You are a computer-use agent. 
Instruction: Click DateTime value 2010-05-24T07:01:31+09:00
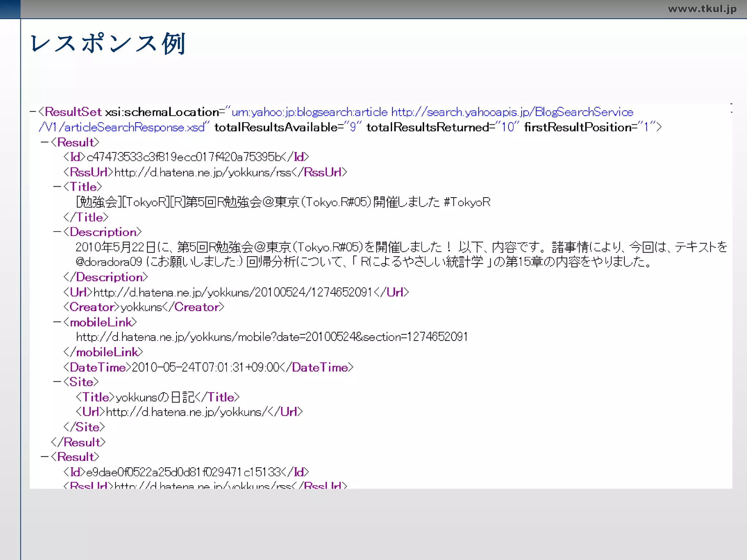(205, 367)
